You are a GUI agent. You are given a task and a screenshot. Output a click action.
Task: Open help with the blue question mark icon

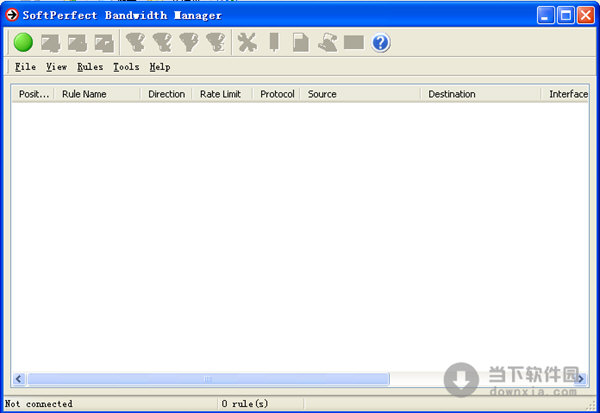coord(380,42)
